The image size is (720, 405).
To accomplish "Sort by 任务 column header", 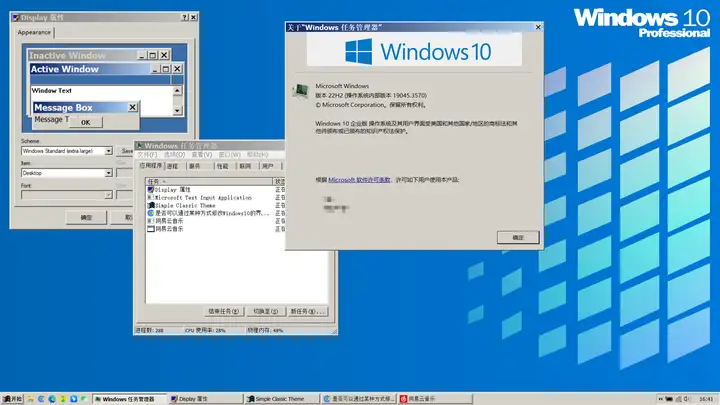I will (209, 181).
